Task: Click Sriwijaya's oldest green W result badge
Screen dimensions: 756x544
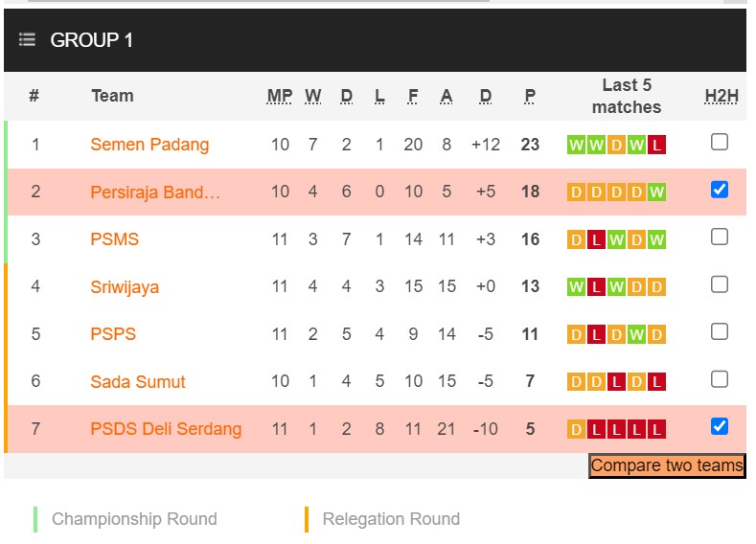Action: tap(576, 287)
